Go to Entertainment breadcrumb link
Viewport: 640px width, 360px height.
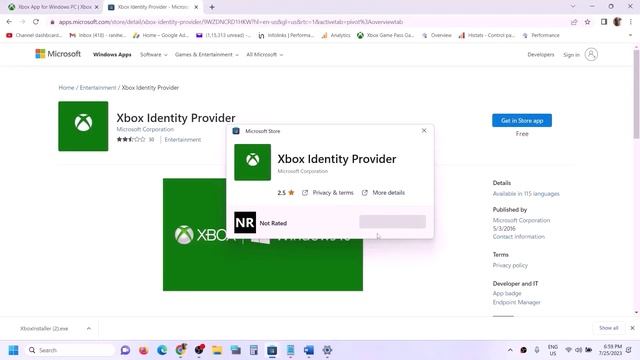click(98, 87)
